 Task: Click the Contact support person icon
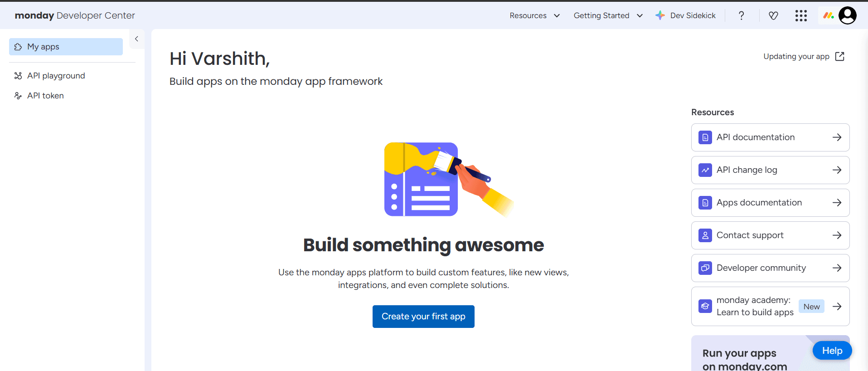[x=705, y=235]
